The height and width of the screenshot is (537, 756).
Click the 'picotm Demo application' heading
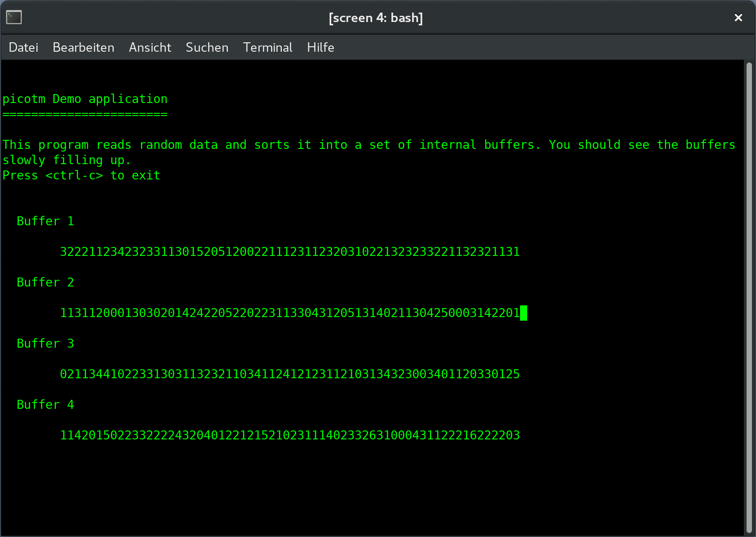85,99
